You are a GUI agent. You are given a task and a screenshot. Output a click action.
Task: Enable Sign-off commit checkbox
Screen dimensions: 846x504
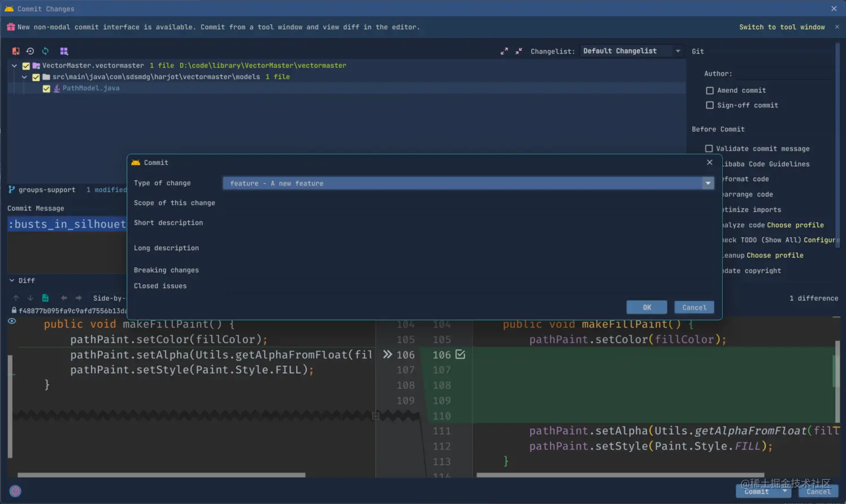[710, 105]
